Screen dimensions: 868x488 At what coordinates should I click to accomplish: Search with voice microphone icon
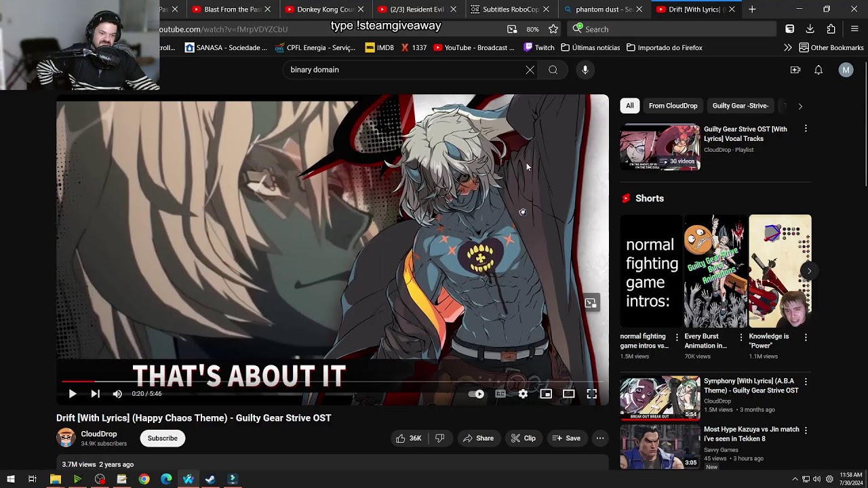click(x=585, y=70)
